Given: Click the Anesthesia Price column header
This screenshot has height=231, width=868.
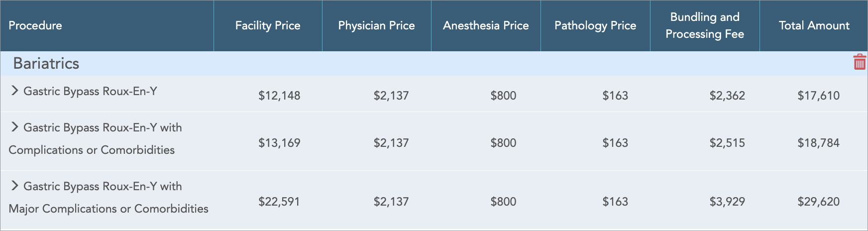Looking at the screenshot, I should click(x=486, y=25).
